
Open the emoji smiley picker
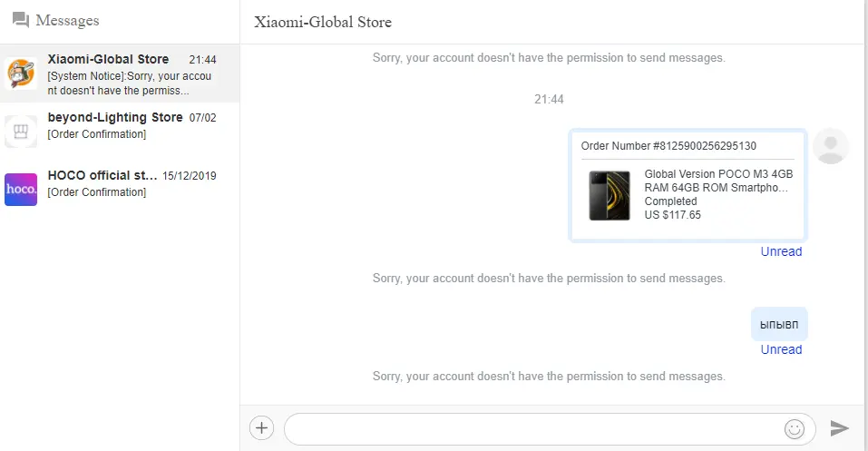pyautogui.click(x=795, y=429)
